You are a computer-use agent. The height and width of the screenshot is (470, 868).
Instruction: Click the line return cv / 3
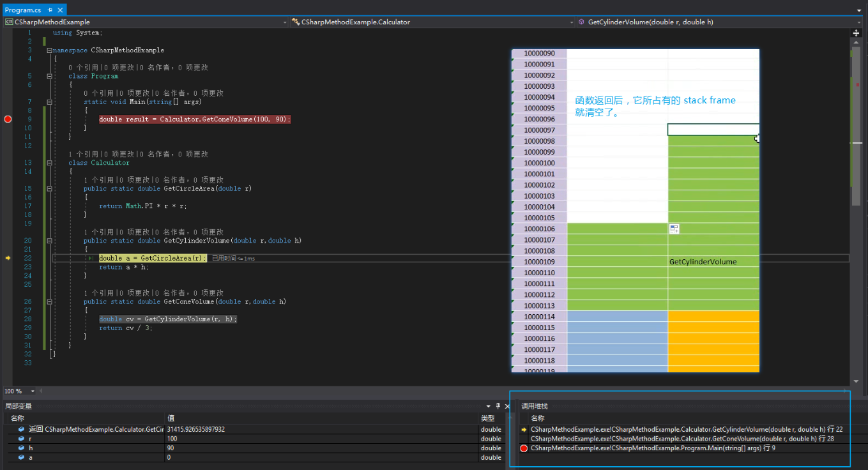coord(126,328)
